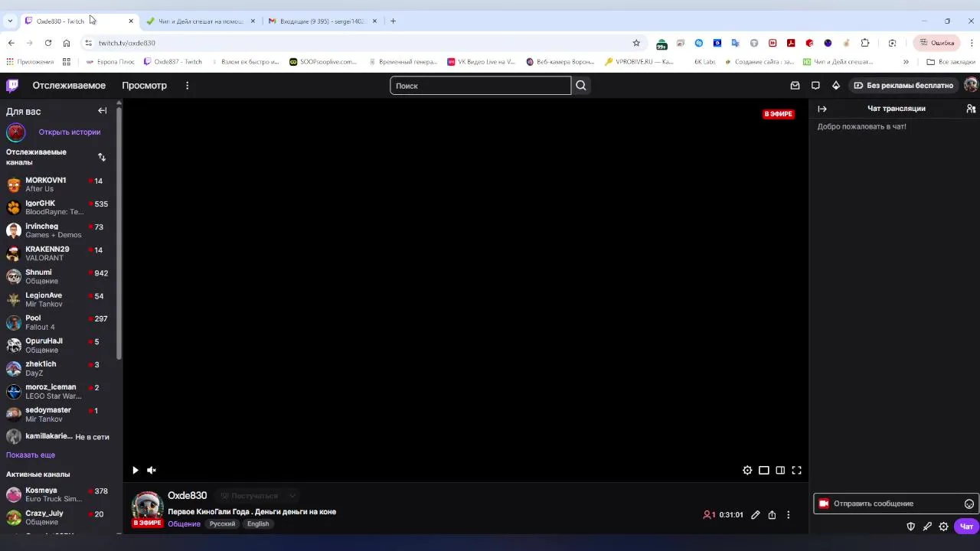Click Открыть истории link

70,132
